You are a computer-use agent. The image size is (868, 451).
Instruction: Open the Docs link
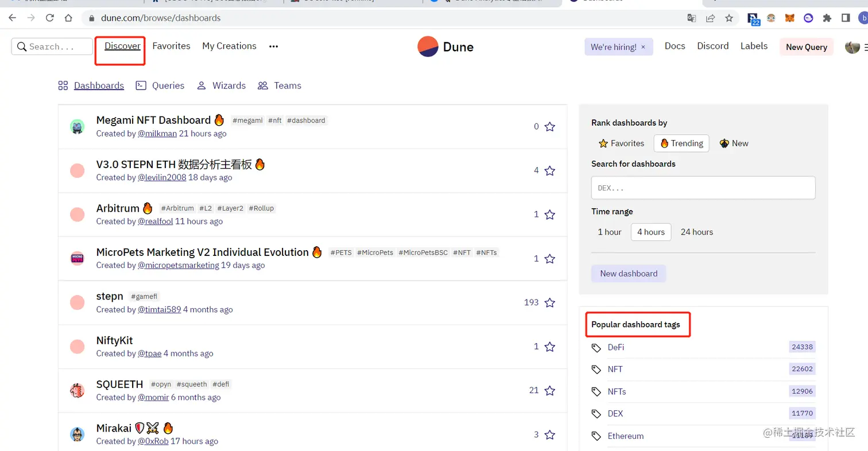[x=675, y=46]
